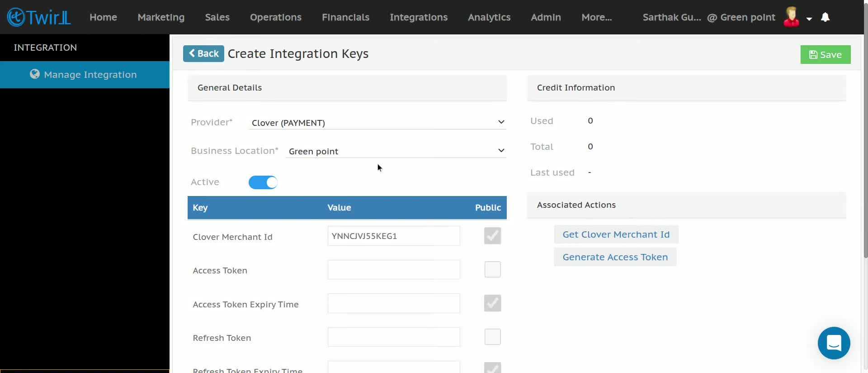Open the Admin menu
Screen dimensions: 868x373
[x=546, y=17]
